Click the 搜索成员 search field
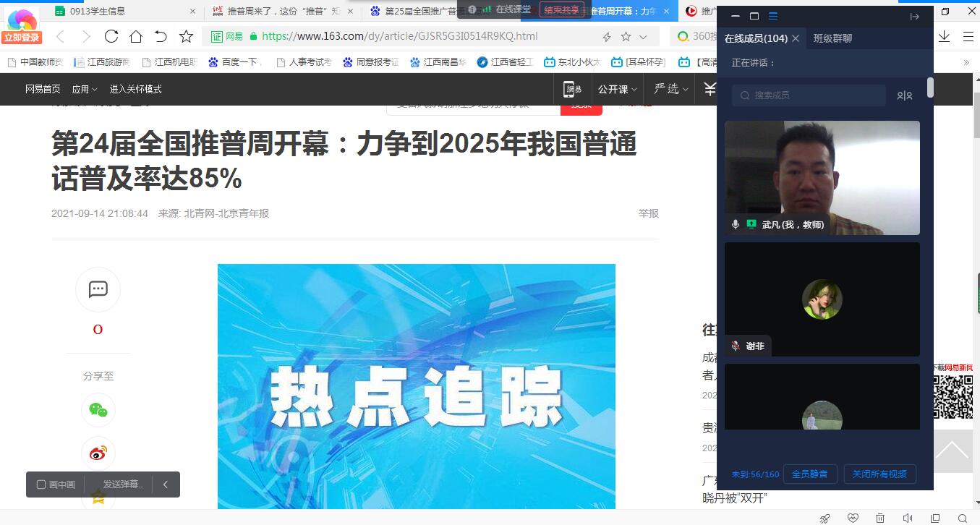 [x=810, y=95]
